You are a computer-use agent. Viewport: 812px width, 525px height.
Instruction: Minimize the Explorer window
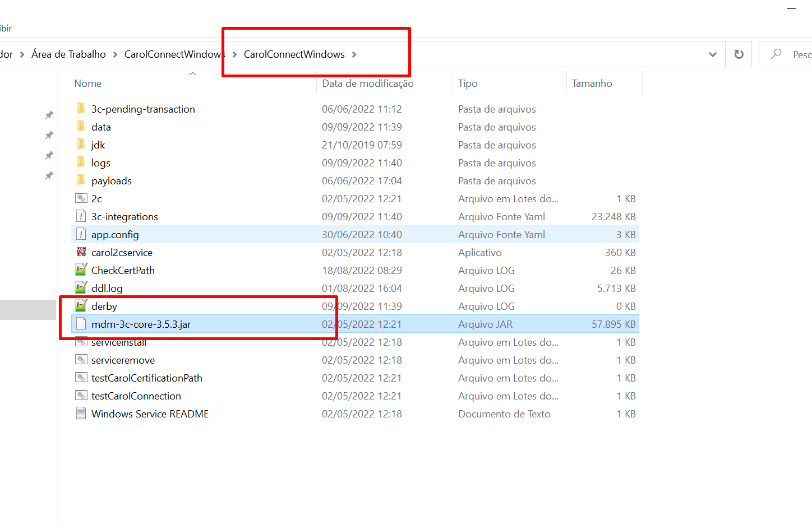pyautogui.click(x=792, y=8)
